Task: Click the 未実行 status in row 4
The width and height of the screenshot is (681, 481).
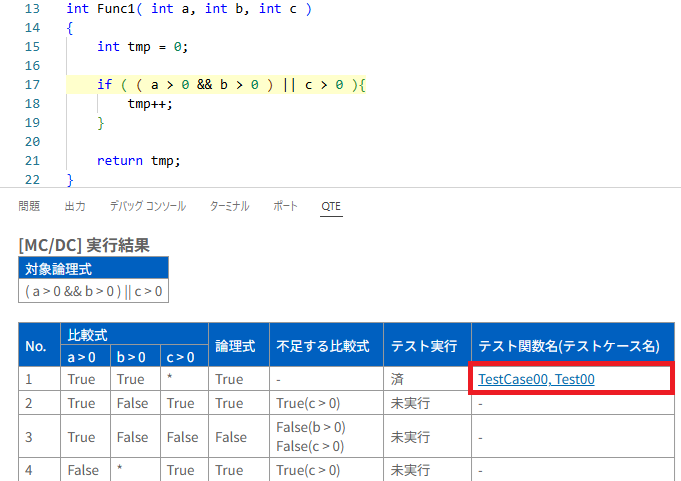Action: 410,470
